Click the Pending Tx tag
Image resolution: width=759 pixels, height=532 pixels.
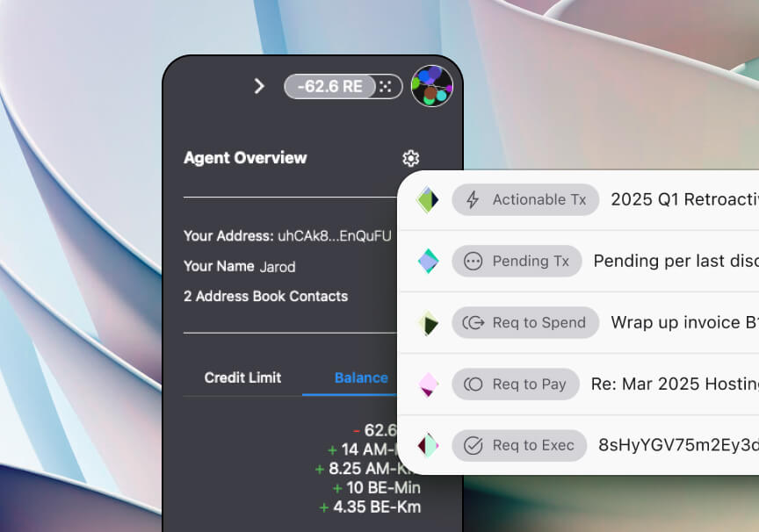coord(517,261)
